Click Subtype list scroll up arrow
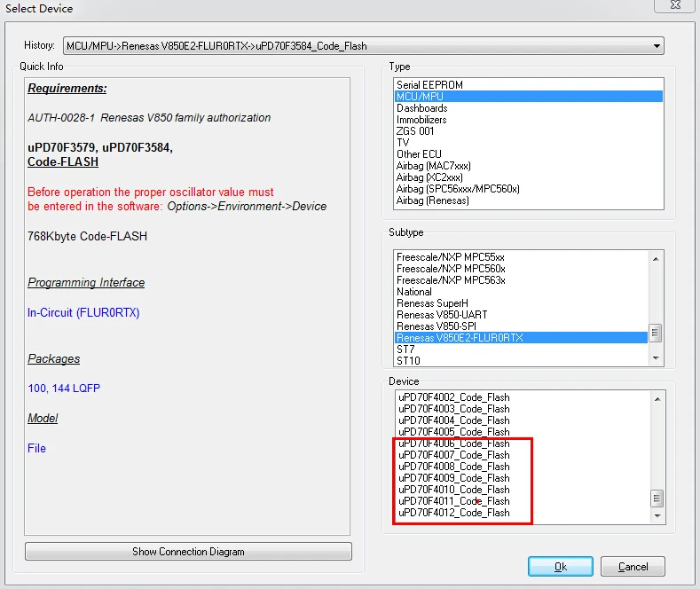Viewport: 700px width, 589px height. (x=656, y=259)
